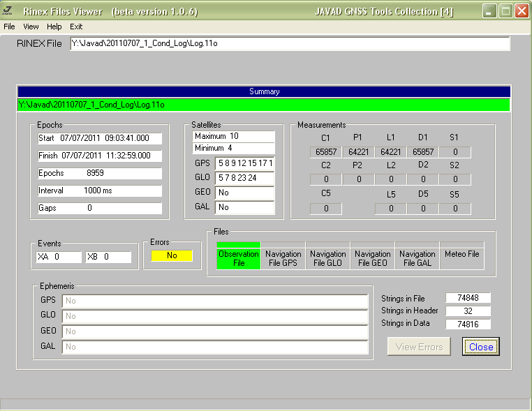Select the Meteo File button
Screen dimensions: 532x411
(462, 255)
